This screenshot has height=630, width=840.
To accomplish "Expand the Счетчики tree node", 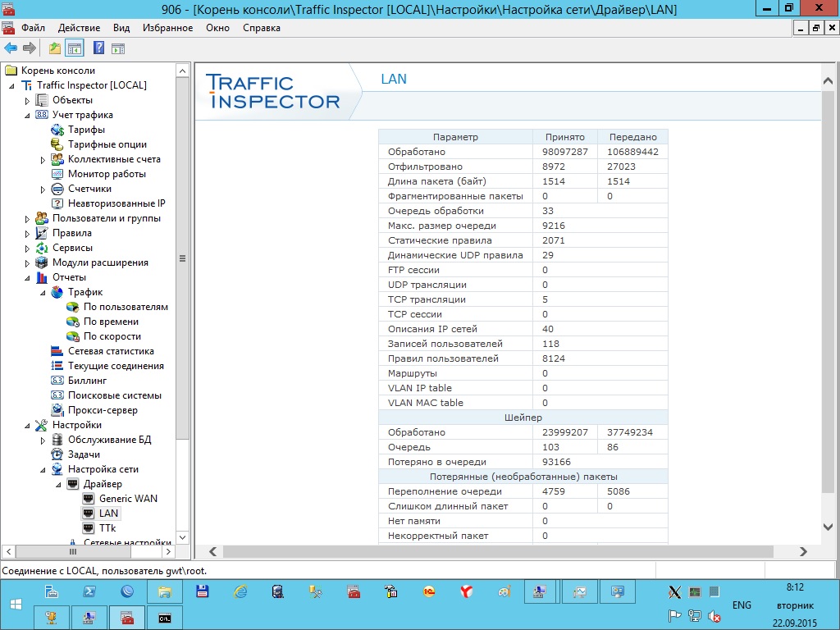I will [x=43, y=189].
